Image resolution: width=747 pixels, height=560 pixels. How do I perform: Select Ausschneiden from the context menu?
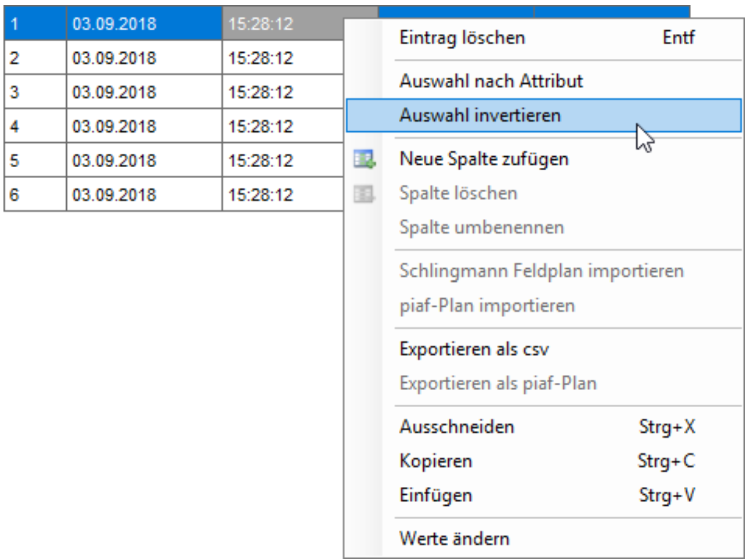tap(457, 427)
